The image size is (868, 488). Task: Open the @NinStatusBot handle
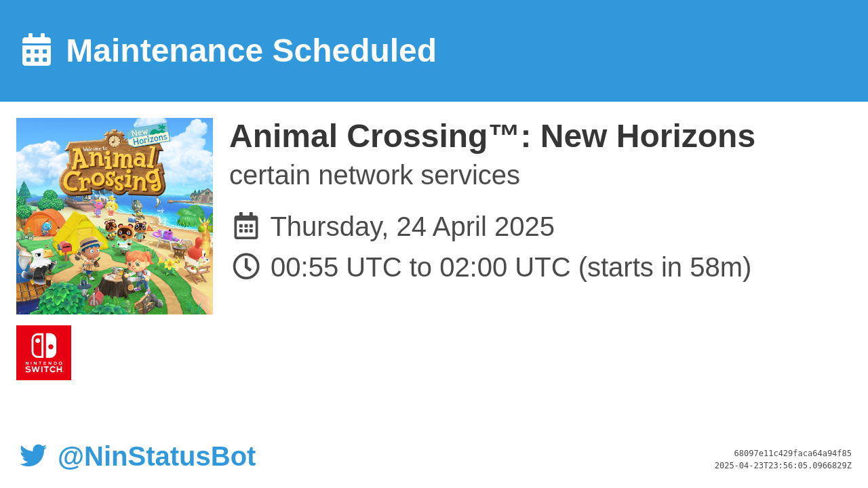[157, 456]
